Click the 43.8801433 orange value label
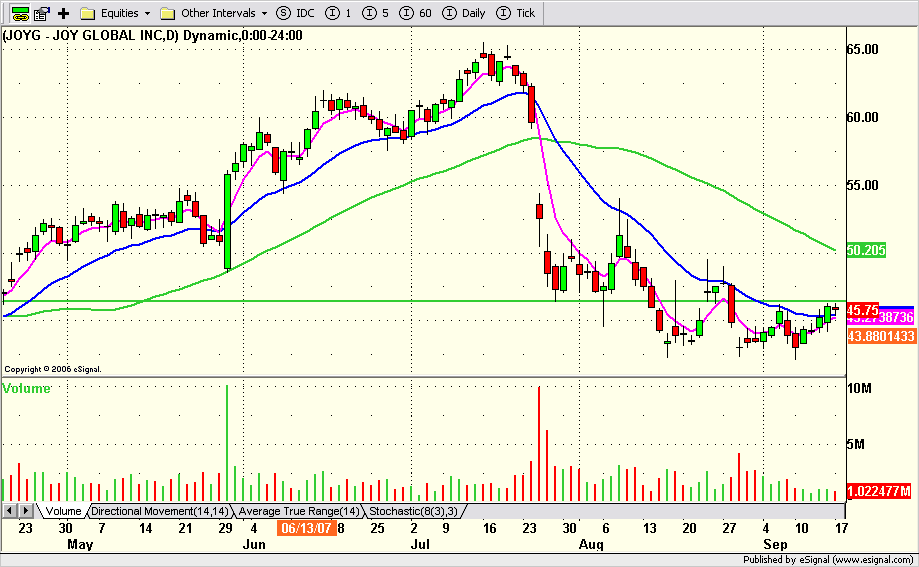The image size is (919, 567). tap(881, 336)
